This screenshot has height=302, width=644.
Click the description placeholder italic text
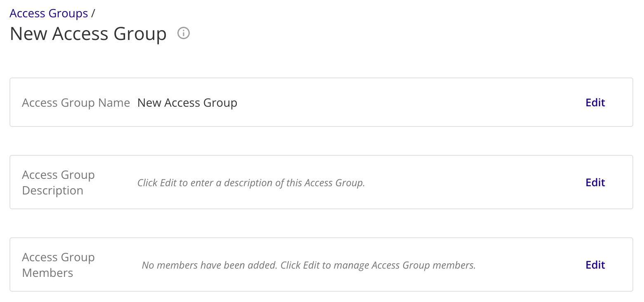coord(251,183)
